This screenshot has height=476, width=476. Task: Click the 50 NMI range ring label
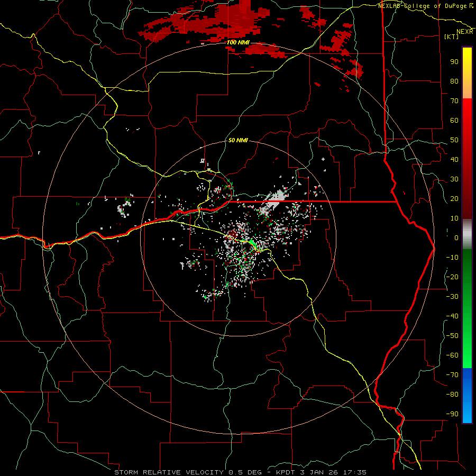point(238,140)
